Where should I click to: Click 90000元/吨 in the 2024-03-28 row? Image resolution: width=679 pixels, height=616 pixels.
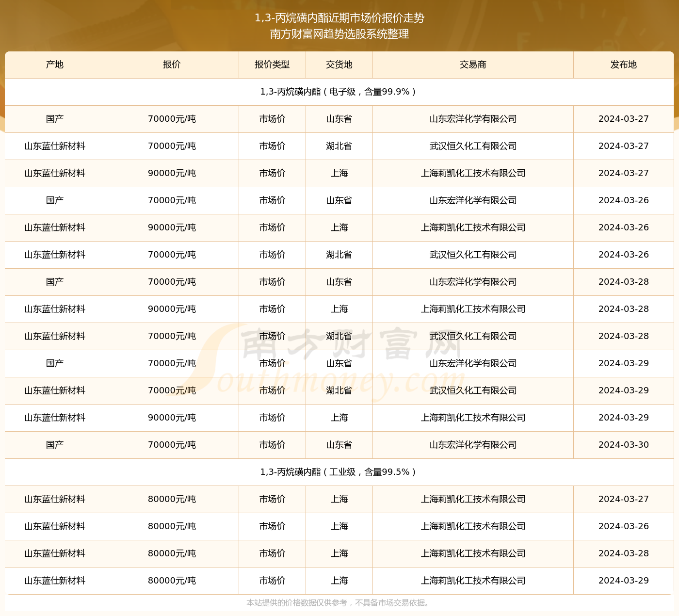(x=172, y=309)
